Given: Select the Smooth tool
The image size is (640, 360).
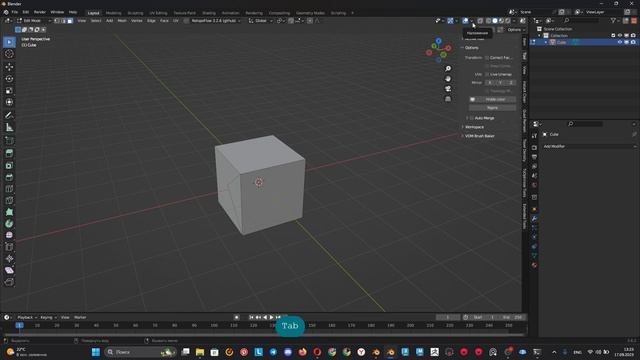Looking at the screenshot, I should pos(9,236).
